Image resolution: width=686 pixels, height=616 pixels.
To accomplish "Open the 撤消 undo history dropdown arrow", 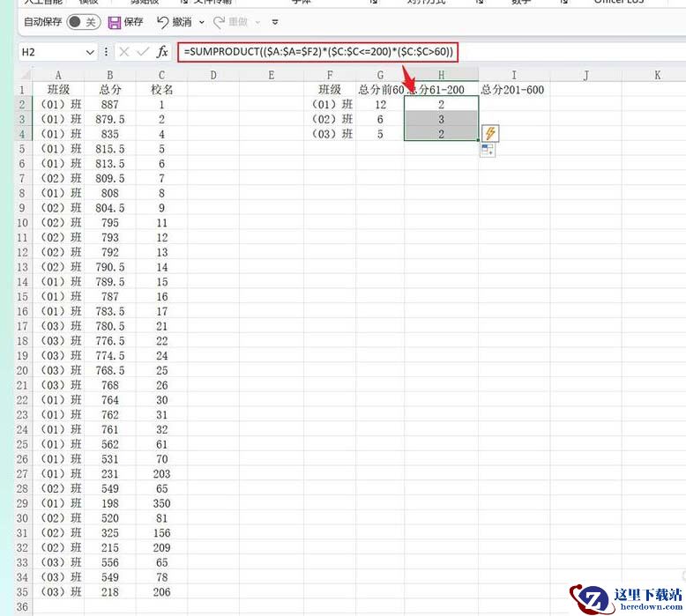I will pos(202,22).
